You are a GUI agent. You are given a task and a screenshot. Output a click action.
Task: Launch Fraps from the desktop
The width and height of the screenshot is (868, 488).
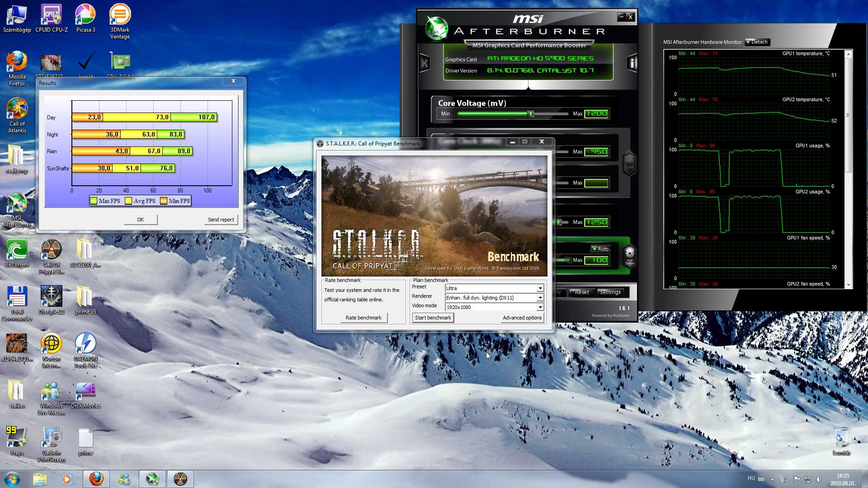click(x=17, y=441)
